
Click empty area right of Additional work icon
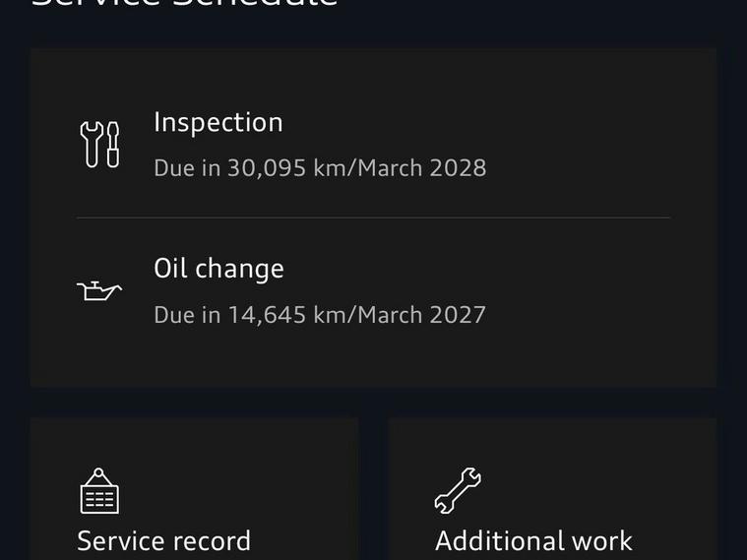point(600,490)
